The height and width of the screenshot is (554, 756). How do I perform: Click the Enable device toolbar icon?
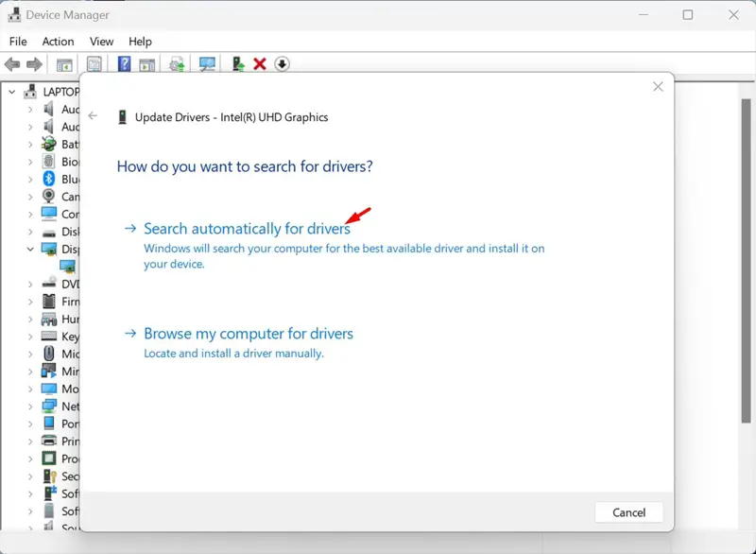click(x=238, y=63)
